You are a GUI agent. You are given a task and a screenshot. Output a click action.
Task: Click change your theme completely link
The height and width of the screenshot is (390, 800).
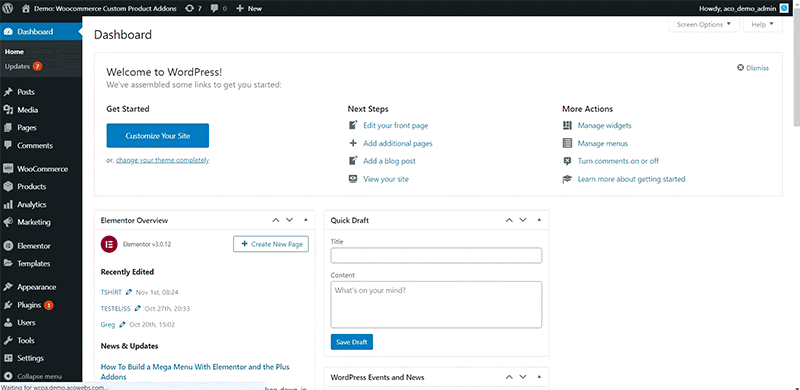(x=163, y=160)
